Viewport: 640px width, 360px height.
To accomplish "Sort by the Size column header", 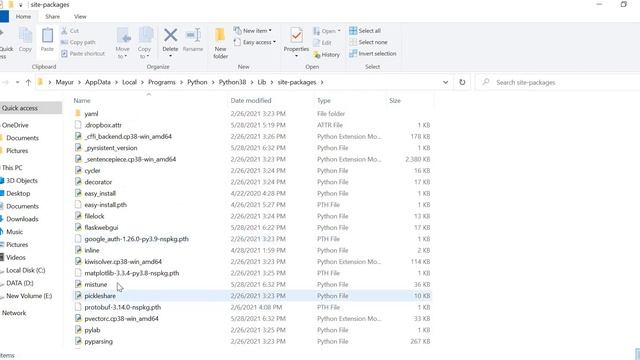I will tap(395, 100).
